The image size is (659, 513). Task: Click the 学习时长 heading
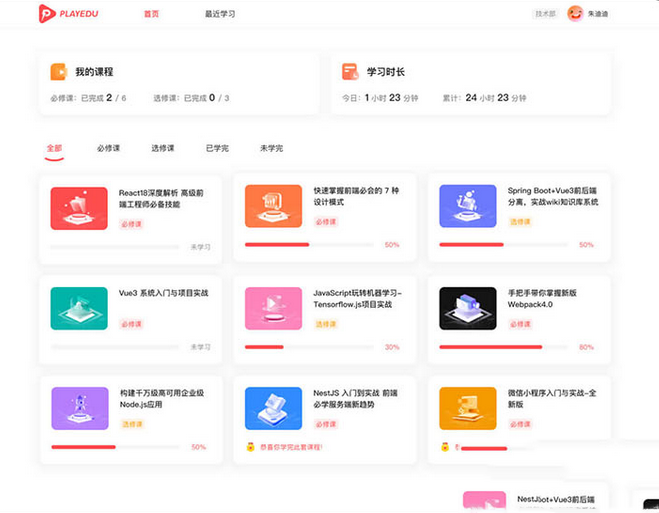(x=385, y=72)
